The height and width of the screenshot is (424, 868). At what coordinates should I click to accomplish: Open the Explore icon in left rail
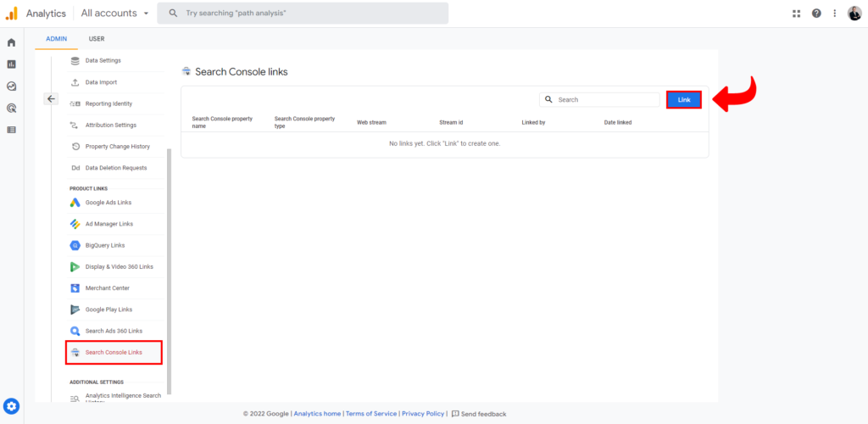11,86
